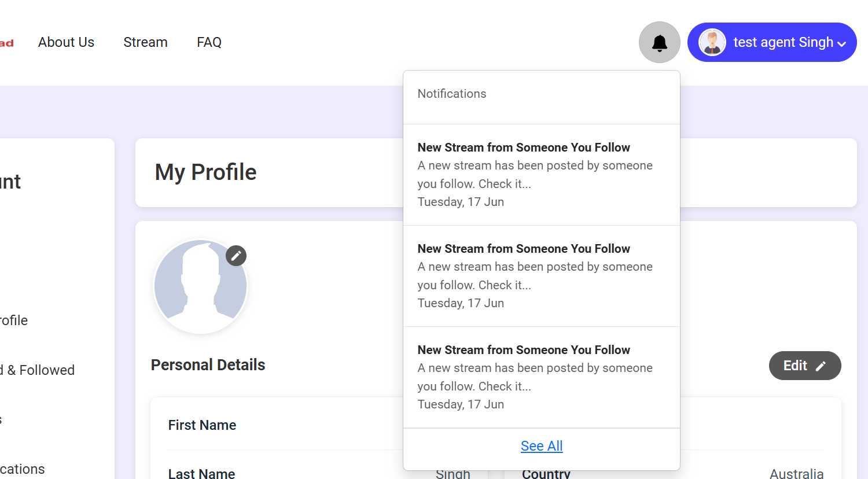Go to the Stream page
The height and width of the screenshot is (479, 868).
coord(145,42)
